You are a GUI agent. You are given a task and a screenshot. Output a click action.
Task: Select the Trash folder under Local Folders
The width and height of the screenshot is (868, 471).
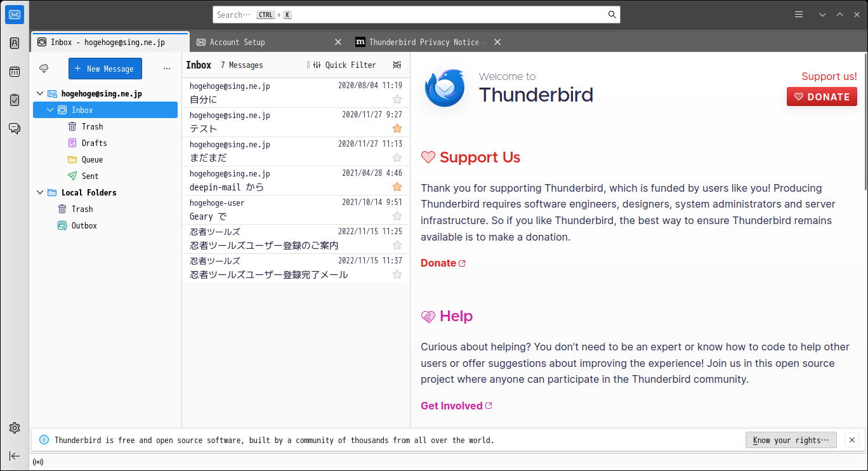(105, 209)
